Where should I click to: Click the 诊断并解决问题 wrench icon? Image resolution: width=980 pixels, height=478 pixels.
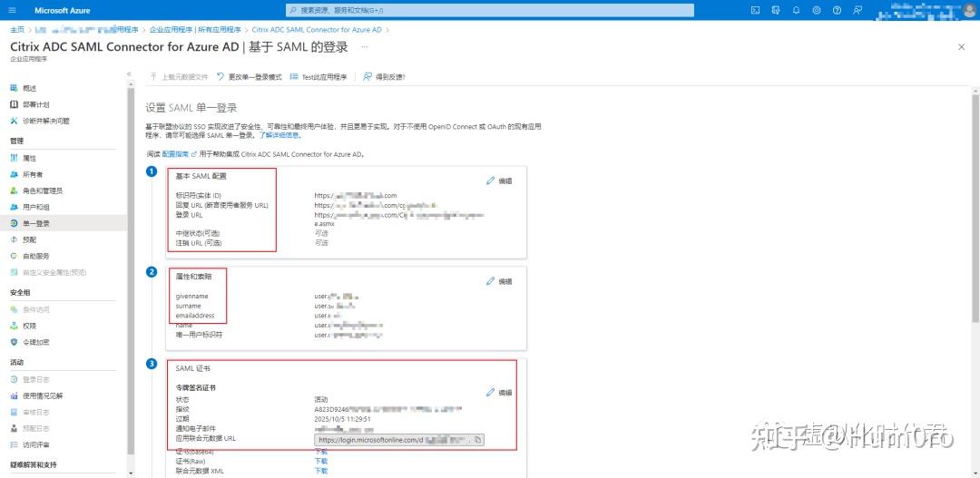pyautogui.click(x=14, y=121)
